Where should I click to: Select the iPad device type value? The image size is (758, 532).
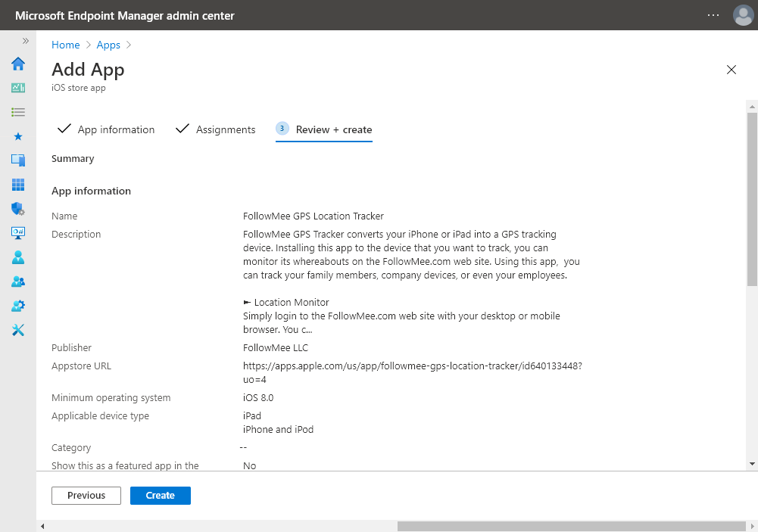pos(252,415)
